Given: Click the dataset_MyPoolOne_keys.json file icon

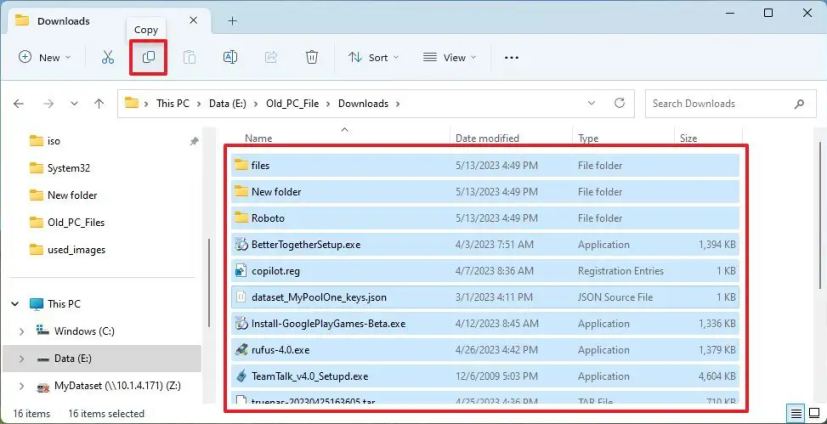Looking at the screenshot, I should (x=241, y=297).
